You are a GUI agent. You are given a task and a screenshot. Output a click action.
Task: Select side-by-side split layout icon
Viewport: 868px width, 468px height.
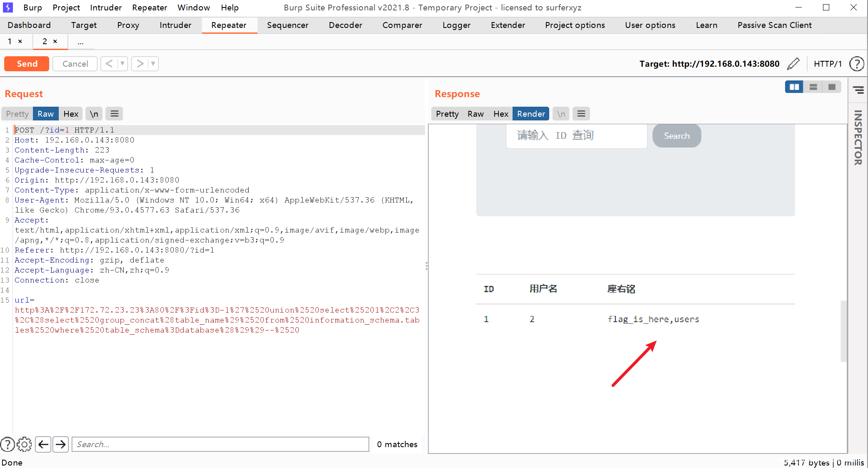click(x=794, y=87)
